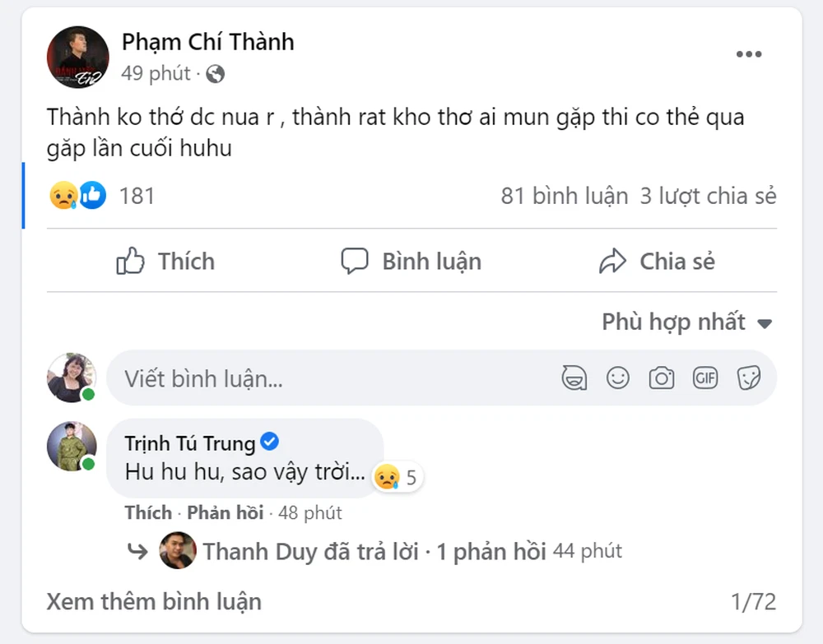The image size is (823, 644).
Task: Open the three-dot post options menu
Action: coord(748,54)
